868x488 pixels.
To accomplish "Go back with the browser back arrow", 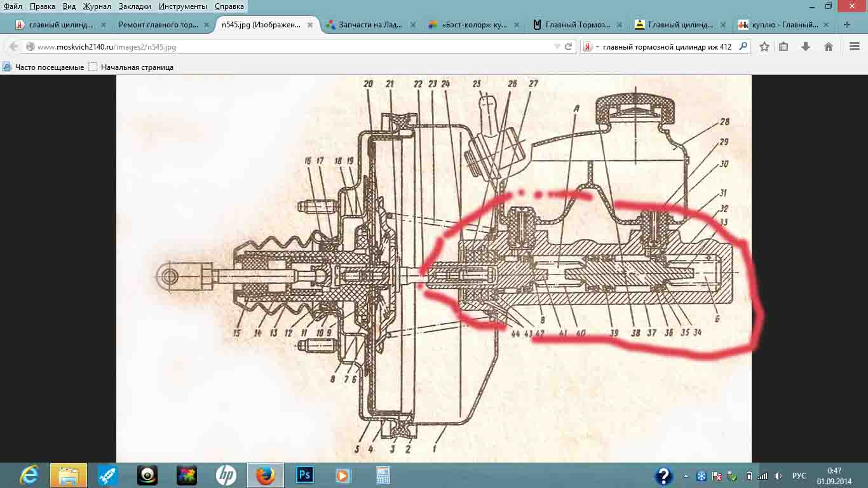I will (x=13, y=46).
